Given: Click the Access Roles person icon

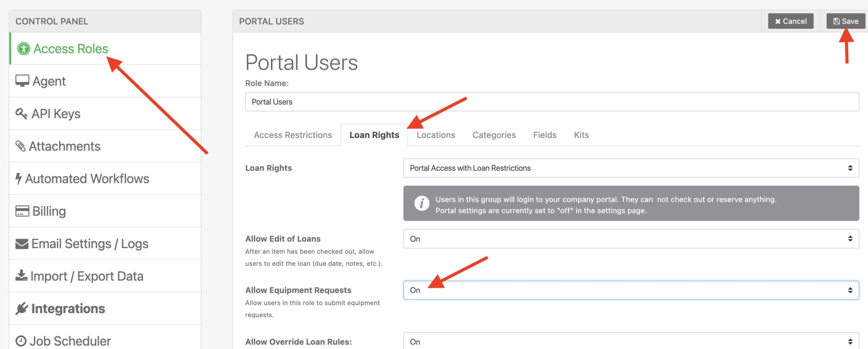Looking at the screenshot, I should pyautogui.click(x=24, y=49).
